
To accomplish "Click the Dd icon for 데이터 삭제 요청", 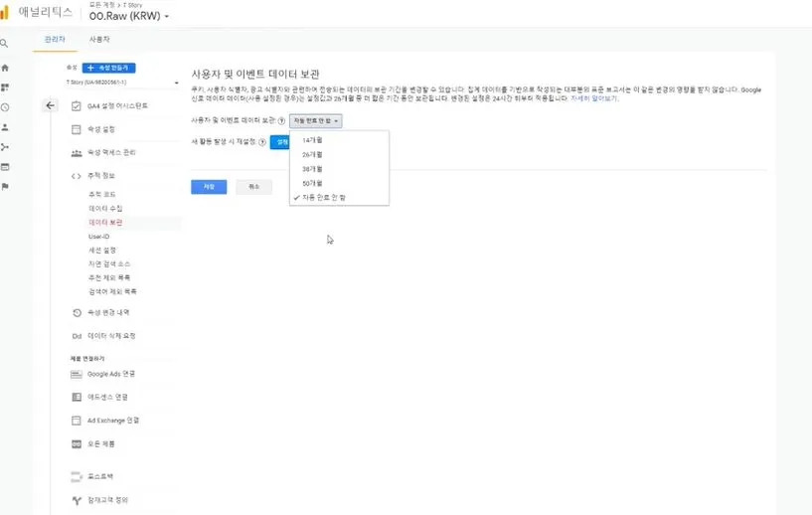I will click(77, 336).
